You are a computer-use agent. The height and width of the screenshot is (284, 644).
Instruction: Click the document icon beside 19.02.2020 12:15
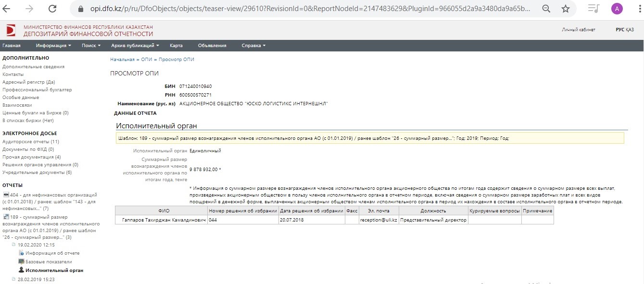tap(13, 245)
